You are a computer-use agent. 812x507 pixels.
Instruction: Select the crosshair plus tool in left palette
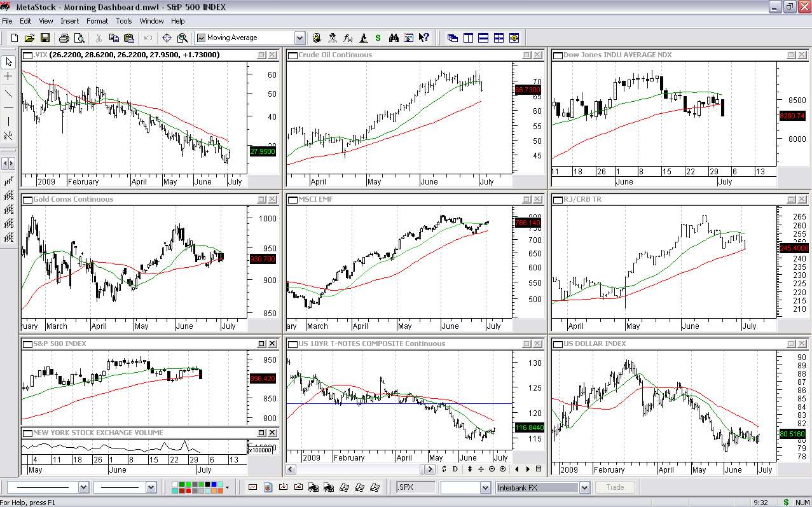(8, 76)
